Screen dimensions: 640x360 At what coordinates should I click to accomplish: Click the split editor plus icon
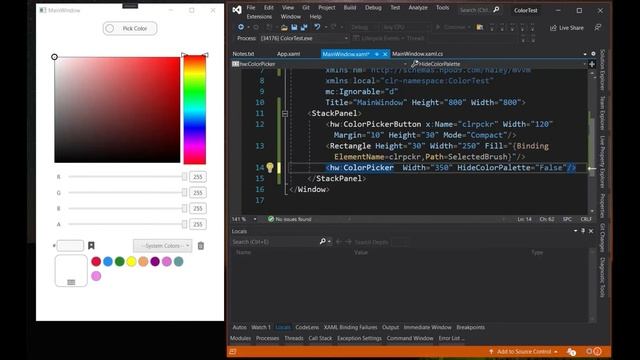(592, 64)
